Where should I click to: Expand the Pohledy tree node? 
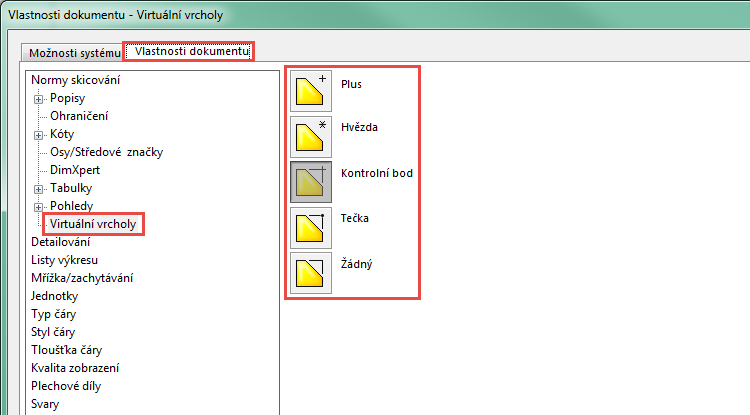[39, 206]
